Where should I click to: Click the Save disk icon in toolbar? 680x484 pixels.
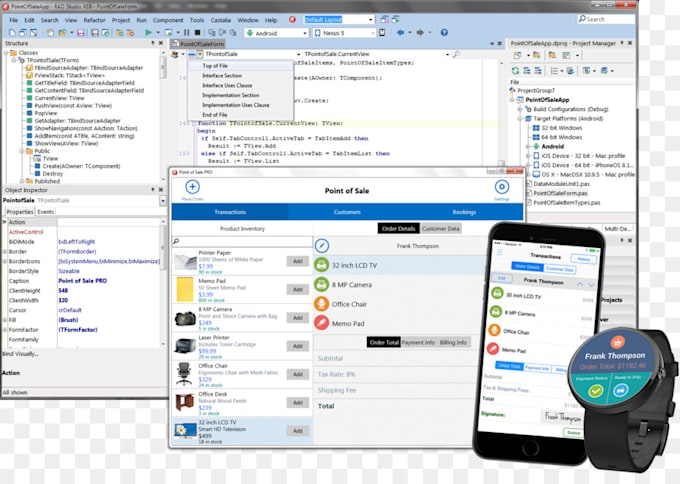[x=81, y=33]
